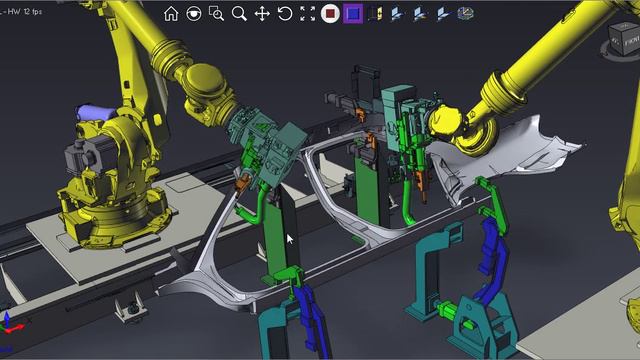Toggle the highlighted blue square icon
This screenshot has width=640, height=360.
(353, 13)
